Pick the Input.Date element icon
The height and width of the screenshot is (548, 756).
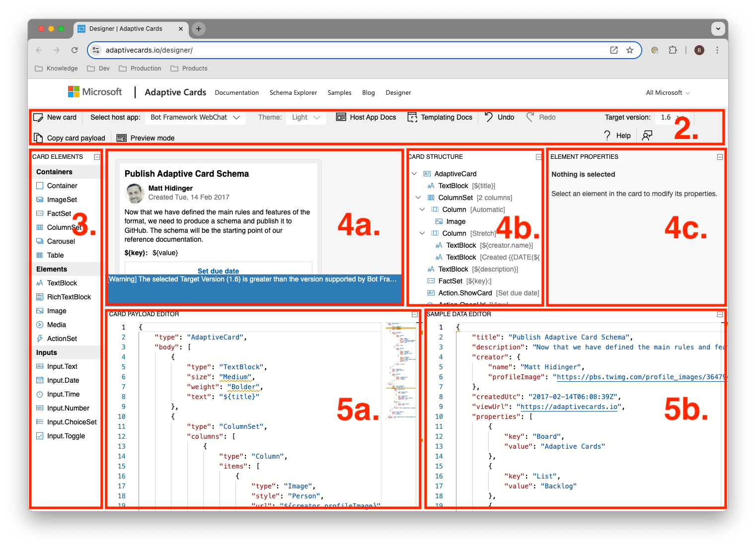tap(40, 380)
